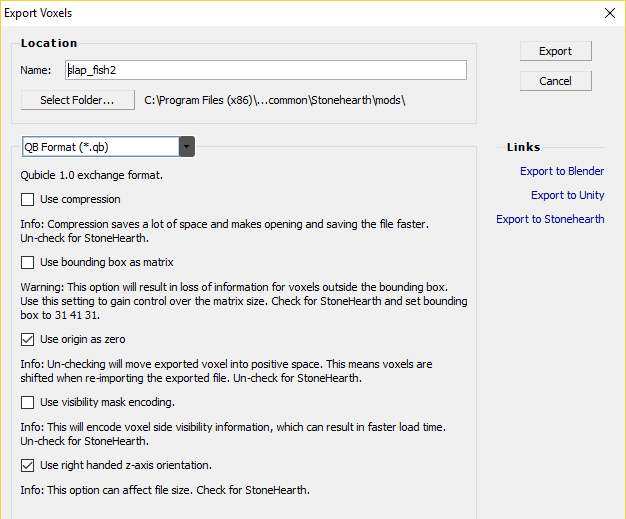The image size is (626, 519).
Task: Open Export to Stonehearth link
Action: [550, 219]
